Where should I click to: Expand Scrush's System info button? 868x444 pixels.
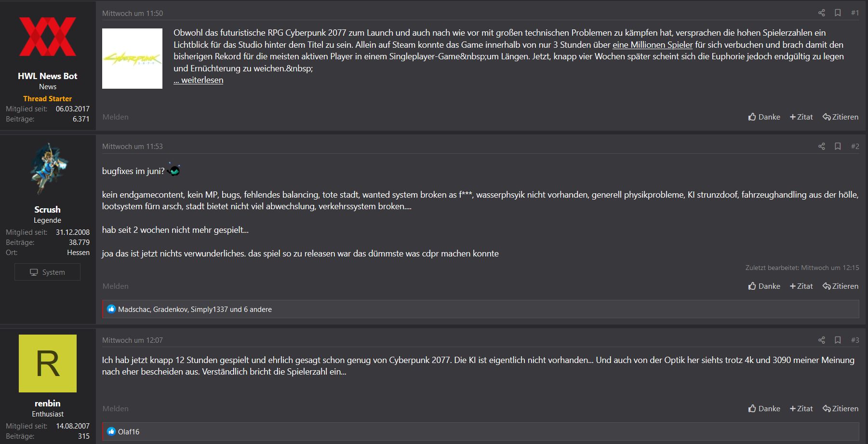[x=47, y=272]
